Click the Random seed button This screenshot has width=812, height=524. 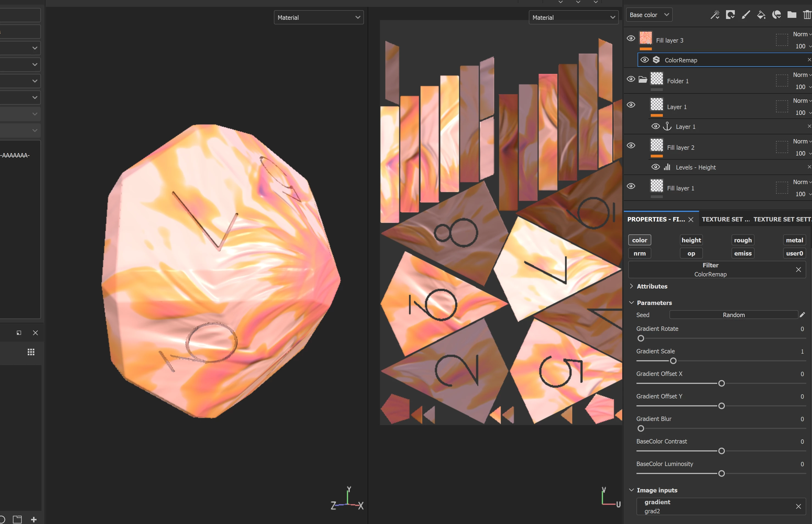(733, 315)
